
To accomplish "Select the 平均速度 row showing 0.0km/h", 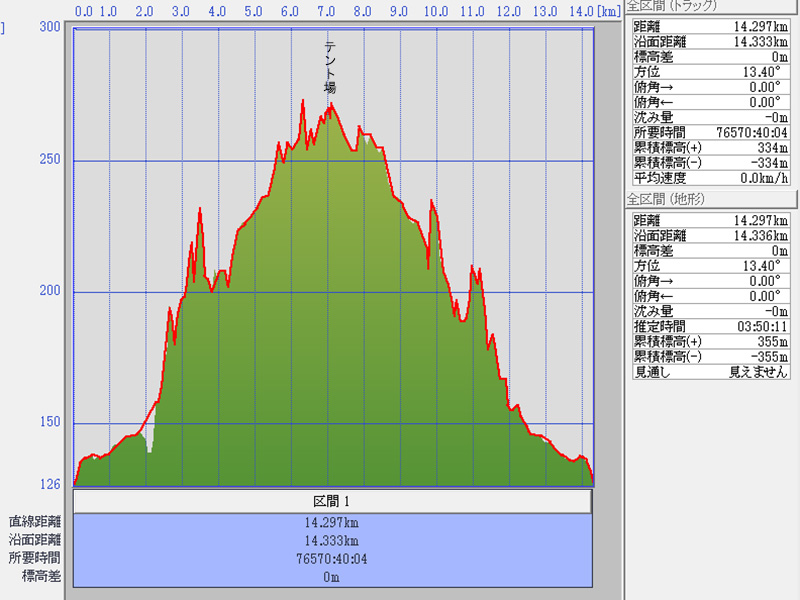I will [711, 177].
